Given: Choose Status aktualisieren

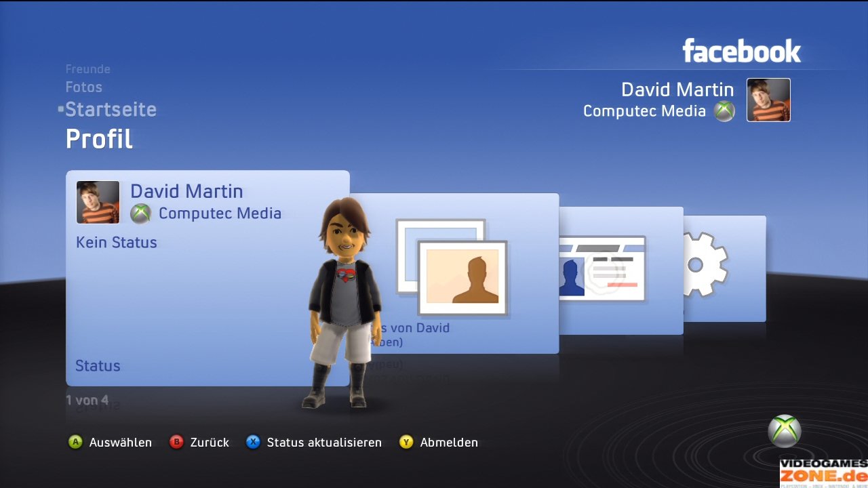Looking at the screenshot, I should (324, 443).
